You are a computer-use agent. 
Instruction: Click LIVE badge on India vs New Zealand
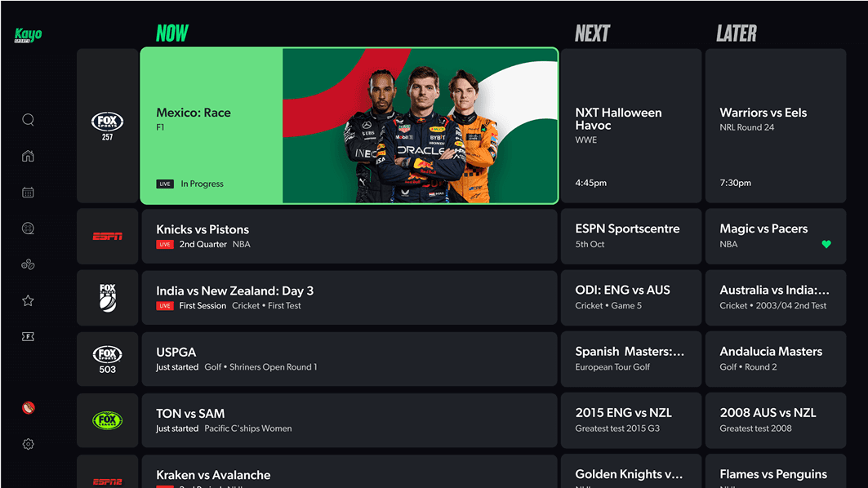click(x=165, y=306)
